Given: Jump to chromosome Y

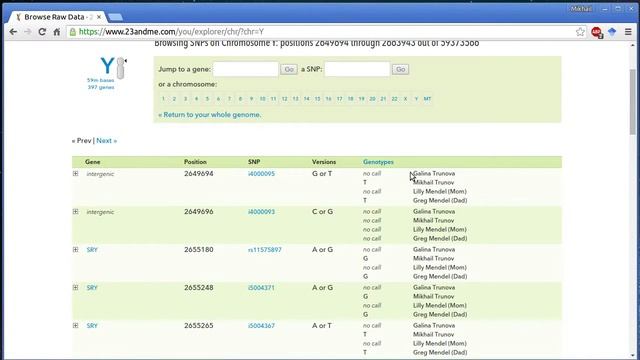Looking at the screenshot, I should (416, 99).
